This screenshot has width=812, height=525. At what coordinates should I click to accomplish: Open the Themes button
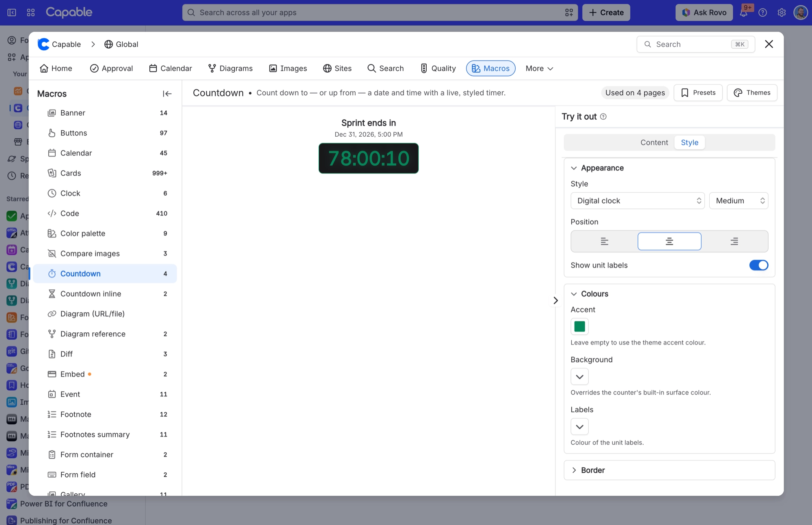coord(752,93)
